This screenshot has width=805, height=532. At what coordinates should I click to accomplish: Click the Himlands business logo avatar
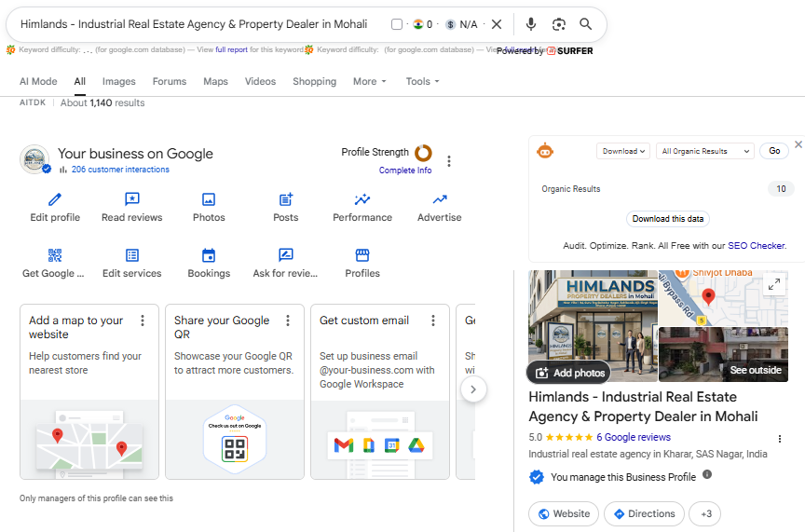tap(34, 159)
